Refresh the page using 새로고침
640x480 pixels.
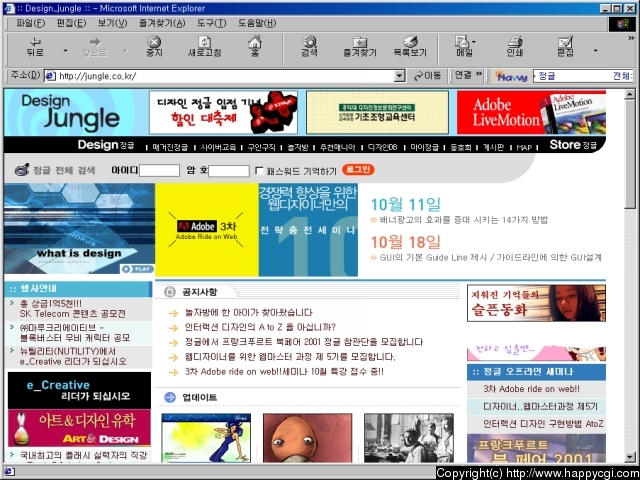point(204,47)
